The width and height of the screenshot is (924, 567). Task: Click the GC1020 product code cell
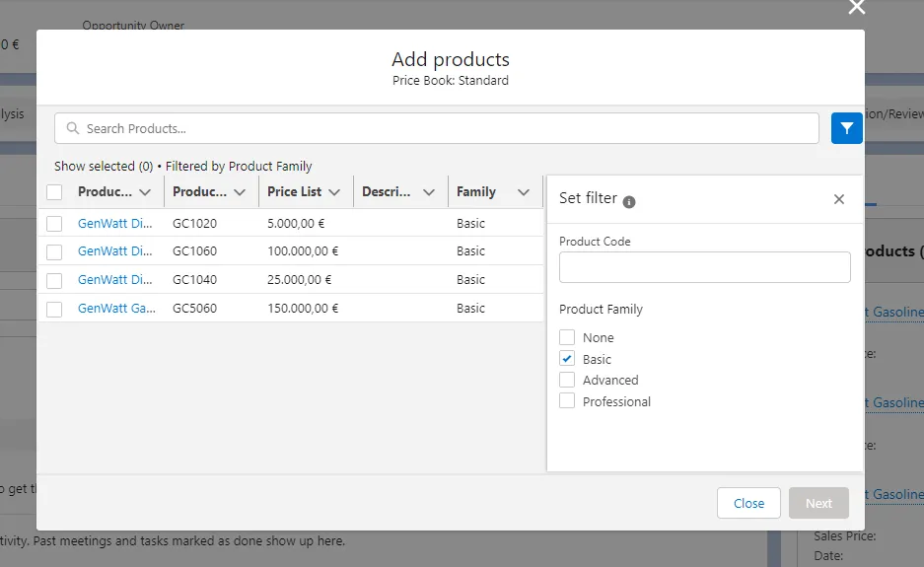tap(194, 224)
